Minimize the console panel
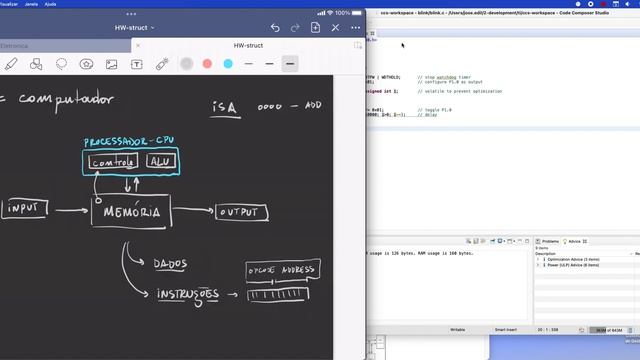 520,241
